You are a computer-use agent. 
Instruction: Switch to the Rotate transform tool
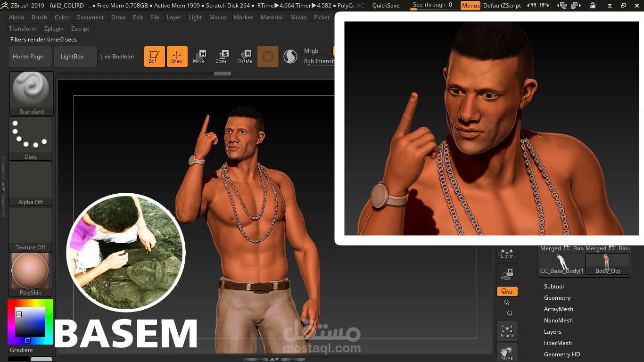coord(245,57)
